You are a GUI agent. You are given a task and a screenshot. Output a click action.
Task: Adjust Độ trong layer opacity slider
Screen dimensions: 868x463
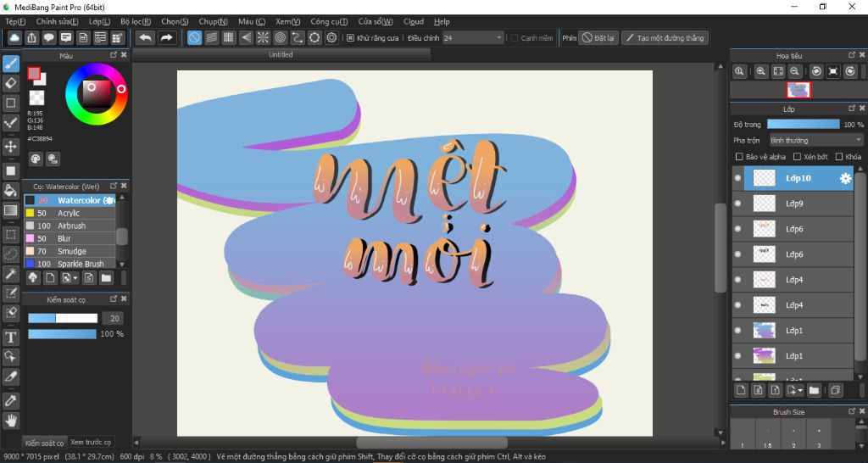click(804, 125)
